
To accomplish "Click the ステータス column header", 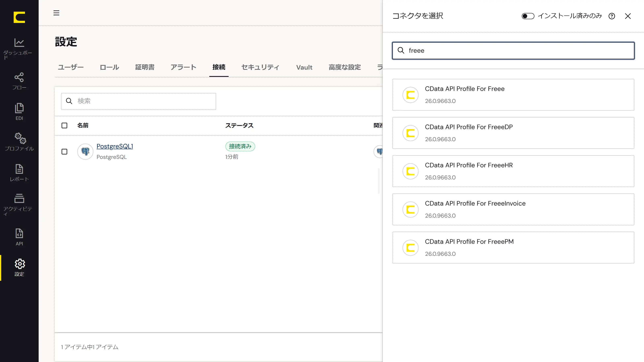I will coord(239,125).
